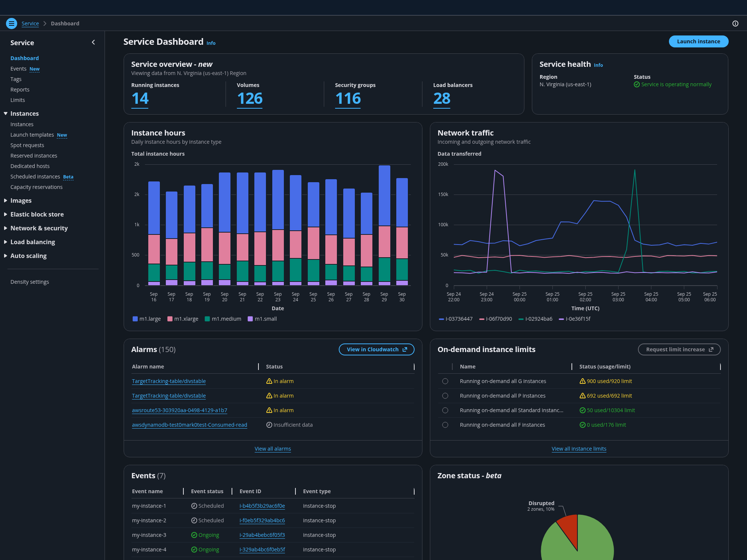Viewport: 747px width, 560px height.
Task: Click the clock icon beside Insufficient data
Action: [x=269, y=425]
